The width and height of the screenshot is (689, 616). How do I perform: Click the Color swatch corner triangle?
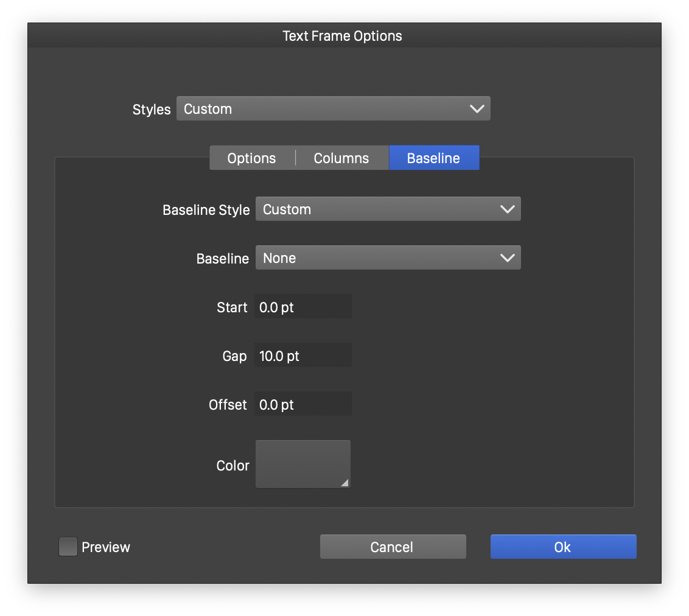pyautogui.click(x=344, y=483)
